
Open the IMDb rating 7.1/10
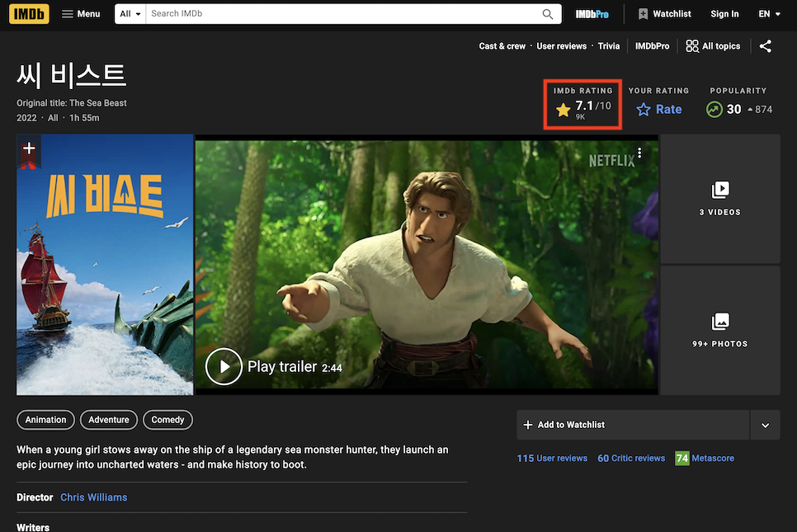[583, 109]
